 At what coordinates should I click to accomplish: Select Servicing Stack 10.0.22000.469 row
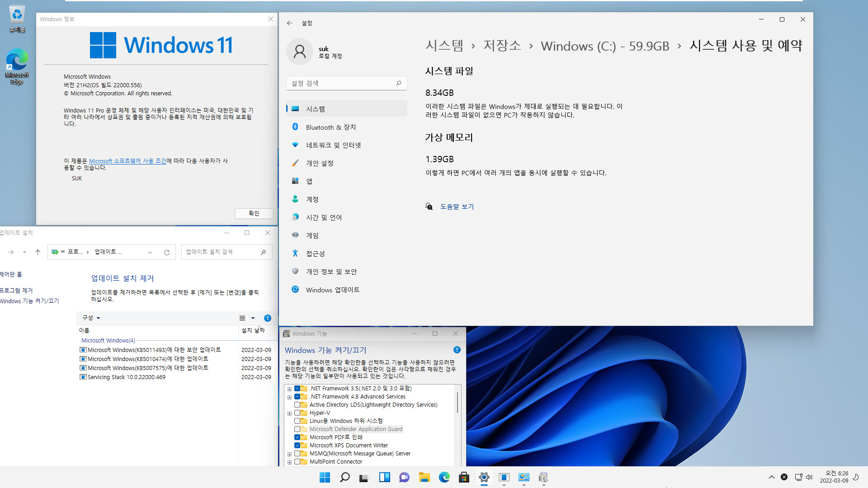click(175, 377)
